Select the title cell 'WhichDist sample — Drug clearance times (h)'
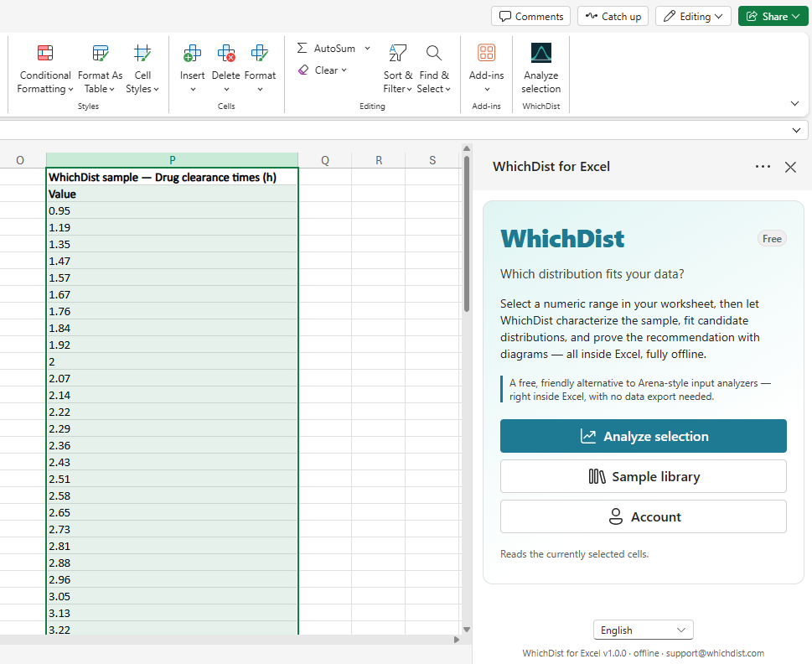Image resolution: width=812 pixels, height=664 pixels. pyautogui.click(x=172, y=177)
